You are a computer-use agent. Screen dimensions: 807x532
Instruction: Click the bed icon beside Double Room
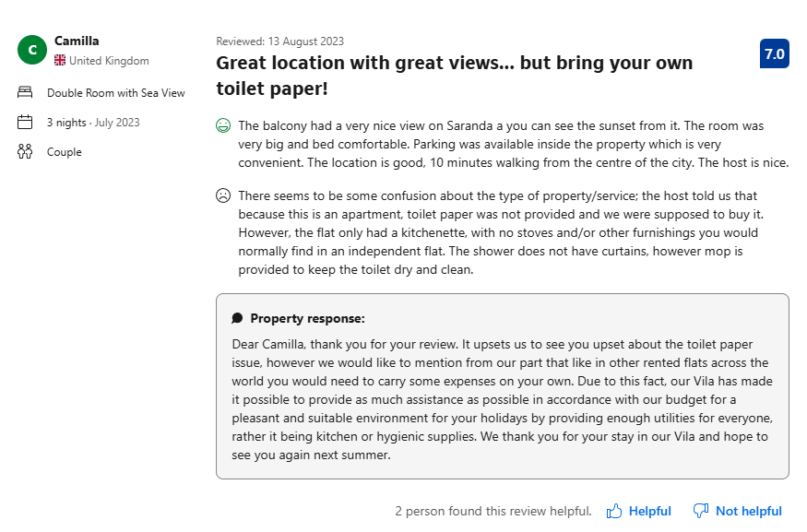click(25, 92)
